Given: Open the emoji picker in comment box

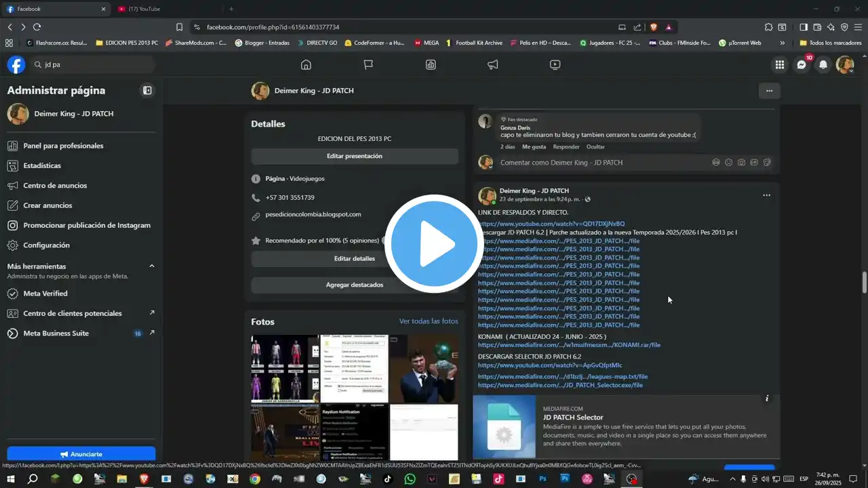Looking at the screenshot, I should (x=729, y=163).
